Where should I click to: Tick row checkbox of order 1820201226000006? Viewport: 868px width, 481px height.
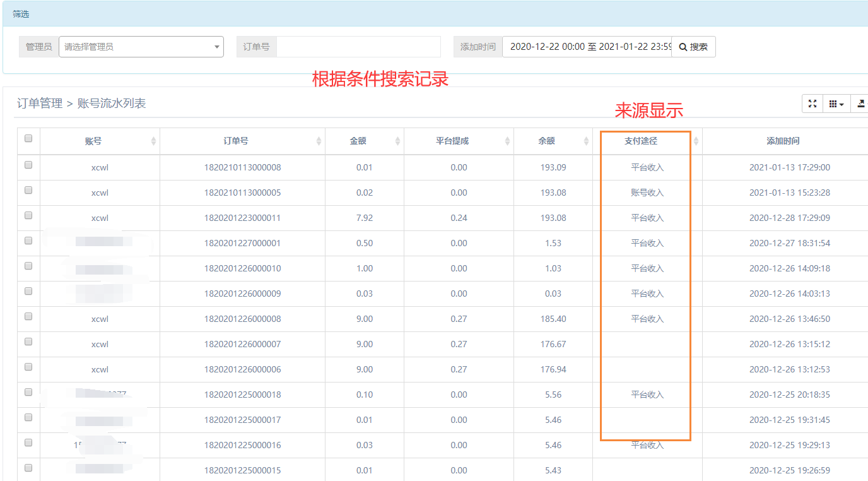coord(28,367)
